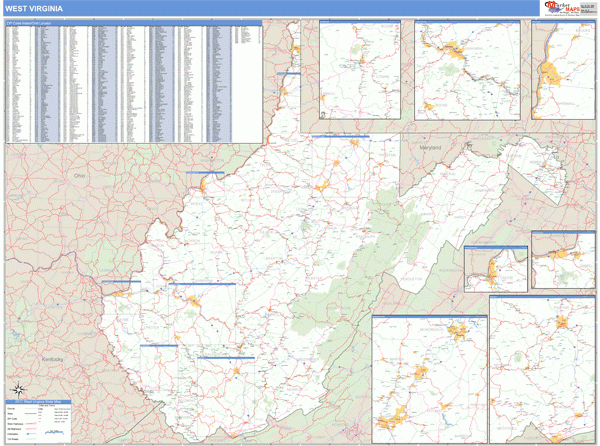The width and height of the screenshot is (600, 446).
Task: Click the State boundary legend row
Action: pyautogui.click(x=22, y=413)
